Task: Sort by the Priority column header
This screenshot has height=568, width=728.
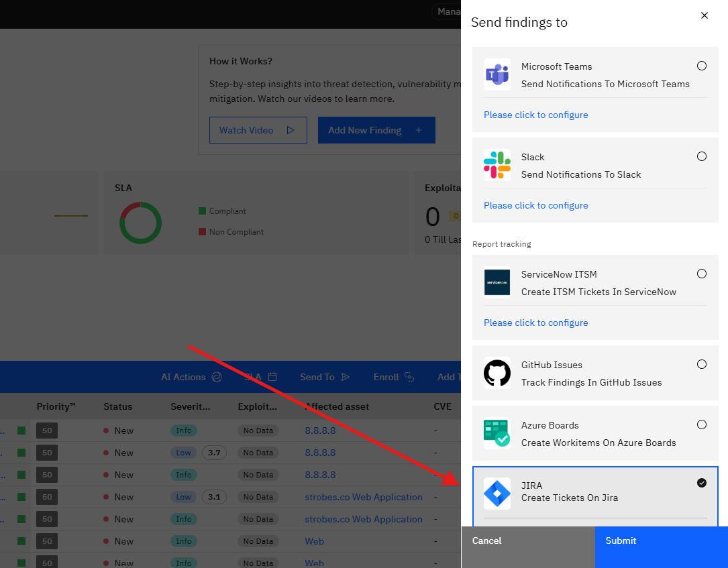Action: [x=56, y=406]
